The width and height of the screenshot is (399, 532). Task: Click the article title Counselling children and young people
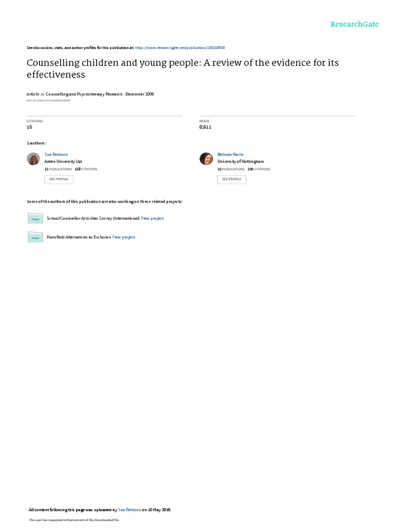(x=182, y=69)
